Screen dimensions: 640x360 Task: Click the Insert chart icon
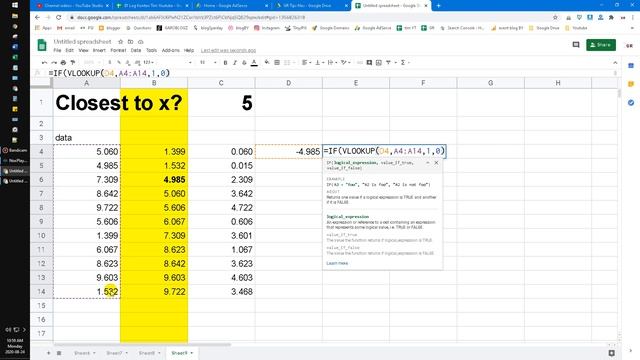click(379, 62)
